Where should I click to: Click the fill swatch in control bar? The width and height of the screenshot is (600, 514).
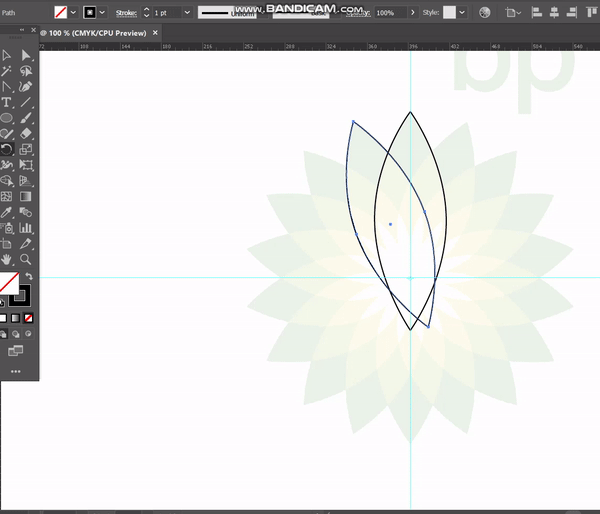coord(61,13)
